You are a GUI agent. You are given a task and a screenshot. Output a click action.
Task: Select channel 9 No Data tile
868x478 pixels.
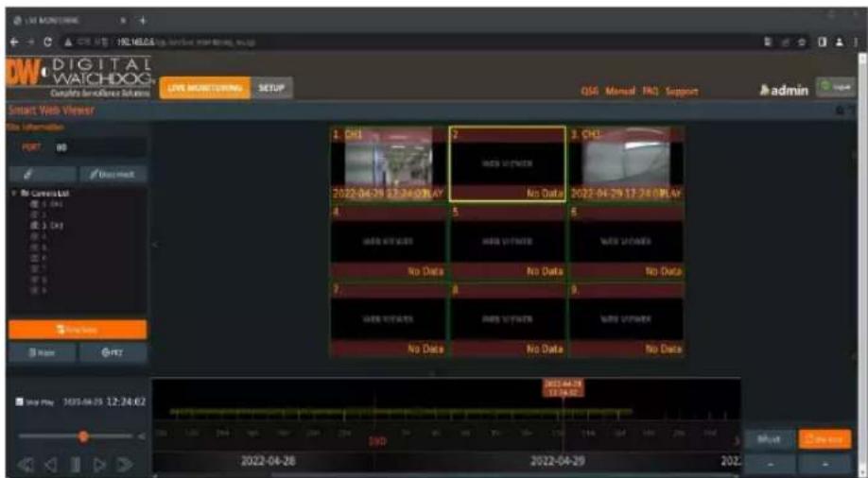[626, 320]
